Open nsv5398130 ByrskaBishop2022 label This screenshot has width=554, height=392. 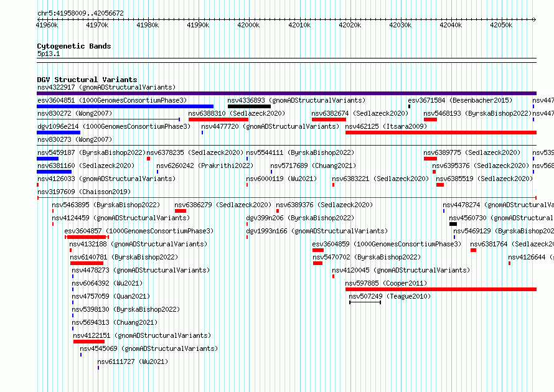(126, 309)
